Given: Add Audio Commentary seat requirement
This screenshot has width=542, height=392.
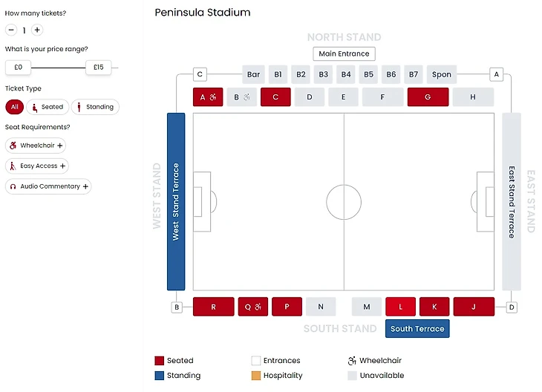Looking at the screenshot, I should coord(48,186).
